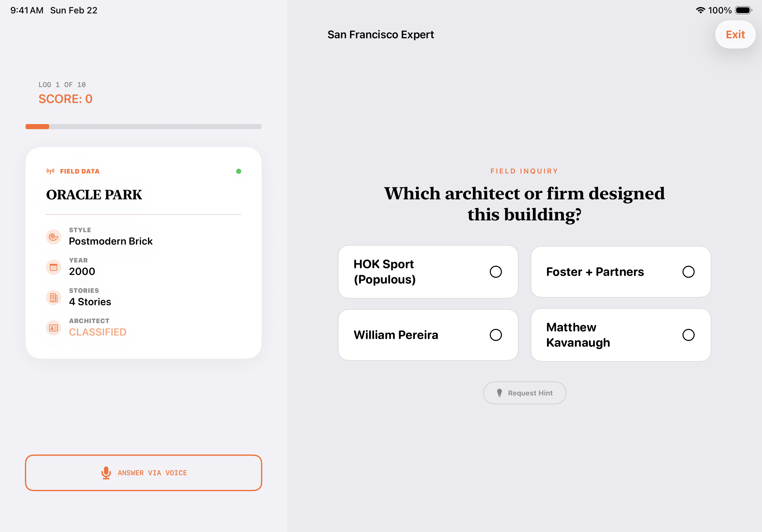
Task: Click the Style shell icon
Action: tap(53, 237)
